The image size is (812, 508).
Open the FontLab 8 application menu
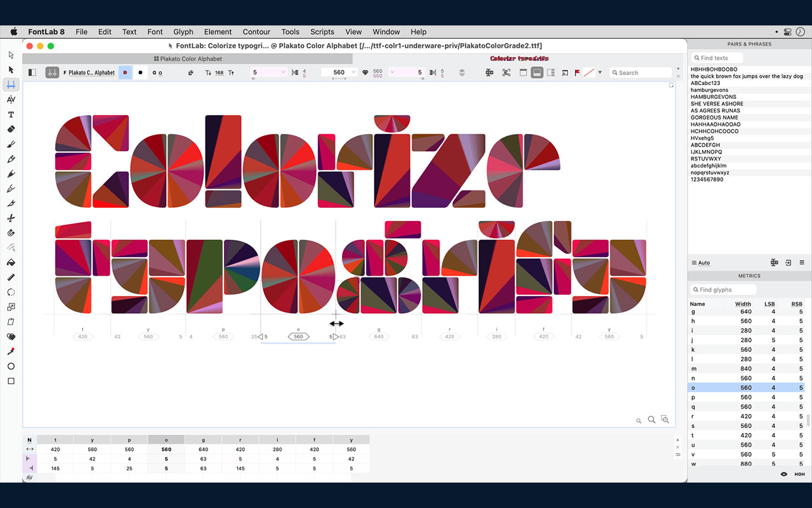tap(46, 32)
